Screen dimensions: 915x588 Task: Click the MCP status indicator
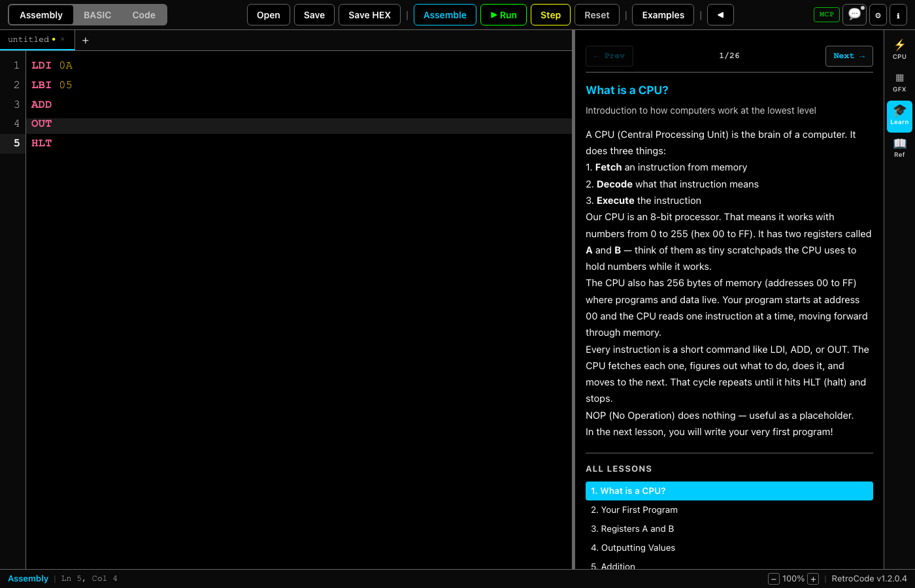tap(826, 14)
